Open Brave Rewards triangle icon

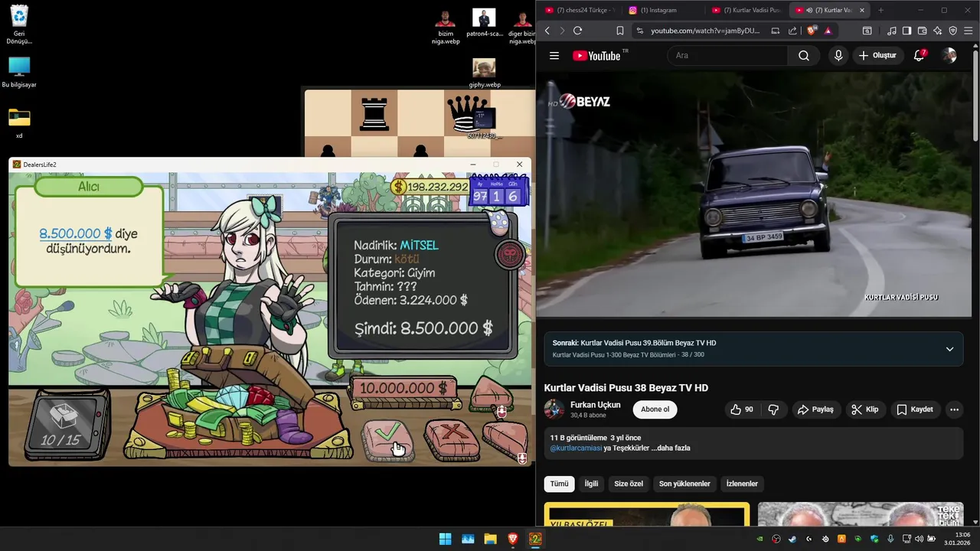click(828, 31)
